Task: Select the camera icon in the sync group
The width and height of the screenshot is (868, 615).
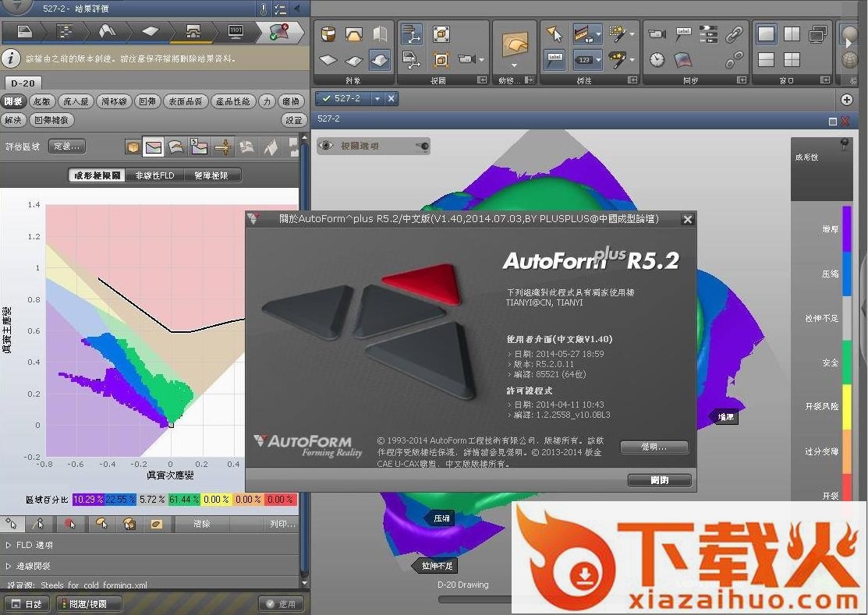Action: click(x=657, y=34)
